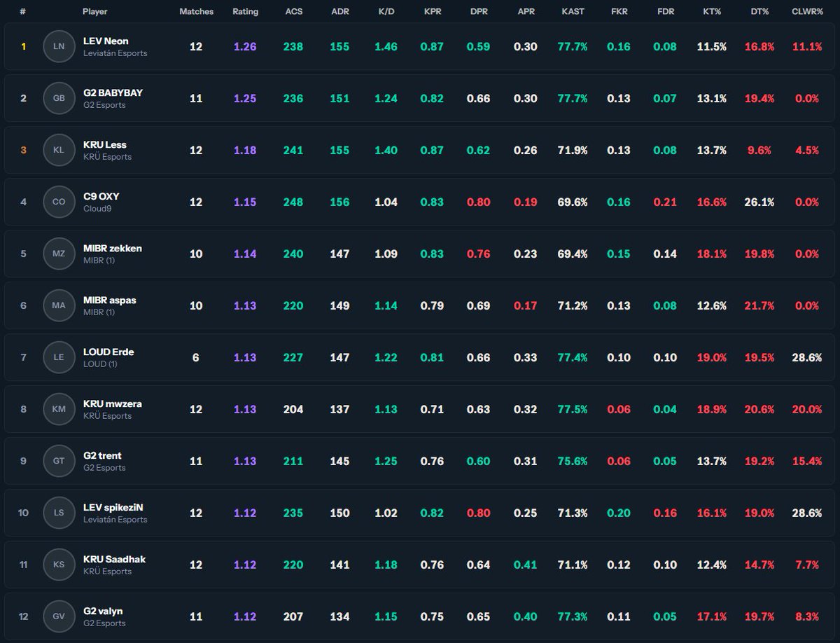The image size is (840, 643).
Task: Open MIBR aspas player profile
Action: pos(109,300)
